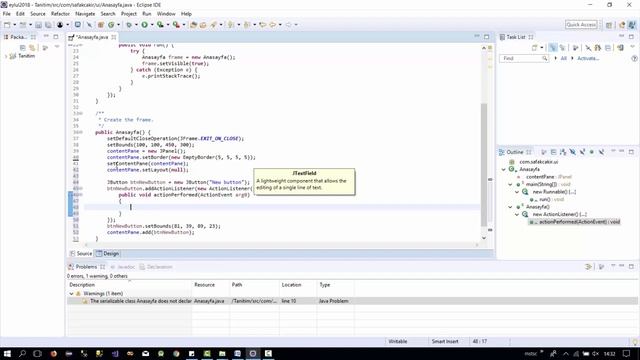Switch to the Source tab in editor

pos(81,253)
